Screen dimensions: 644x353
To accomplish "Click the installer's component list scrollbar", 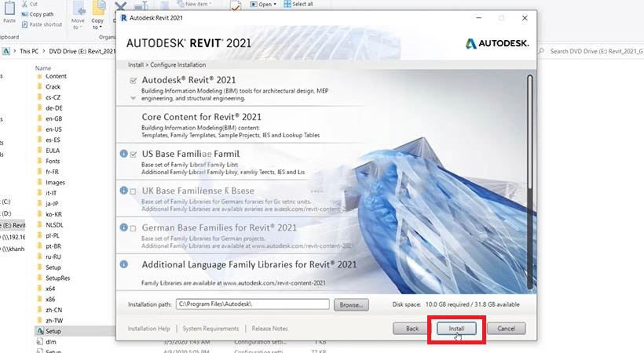I will pyautogui.click(x=530, y=182).
